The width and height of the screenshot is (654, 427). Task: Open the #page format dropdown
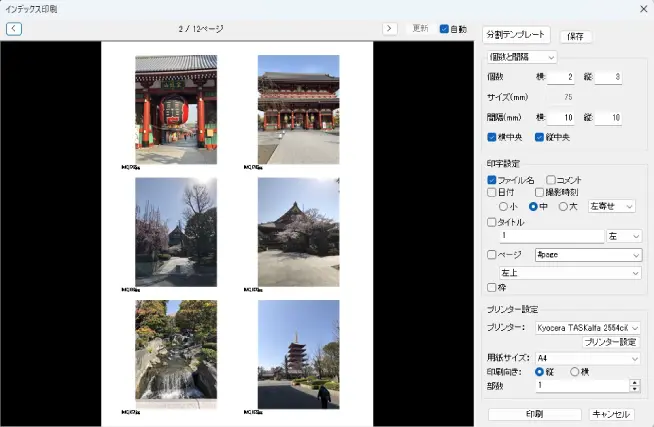588,255
